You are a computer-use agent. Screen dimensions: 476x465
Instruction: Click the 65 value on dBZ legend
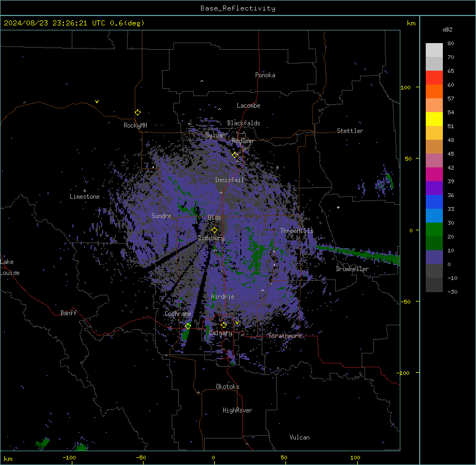[x=451, y=71]
